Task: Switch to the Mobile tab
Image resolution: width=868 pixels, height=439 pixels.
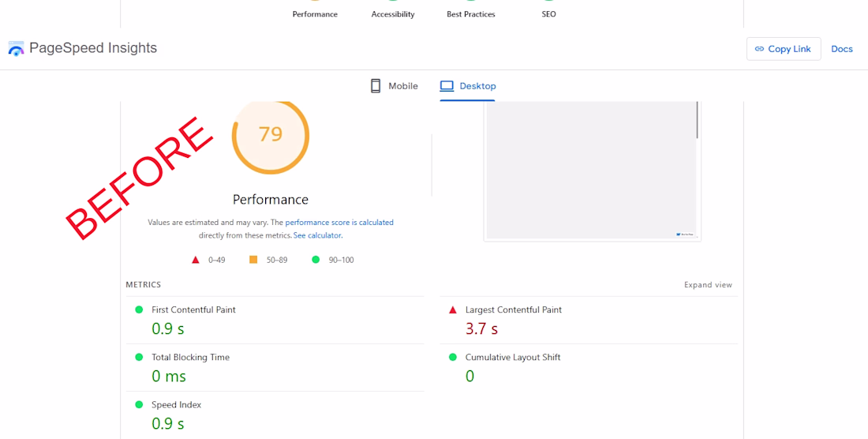Action: 394,86
